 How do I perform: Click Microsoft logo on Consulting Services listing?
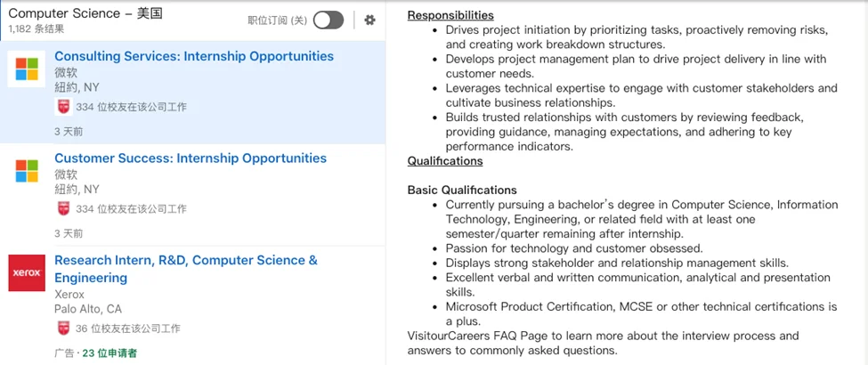point(27,69)
